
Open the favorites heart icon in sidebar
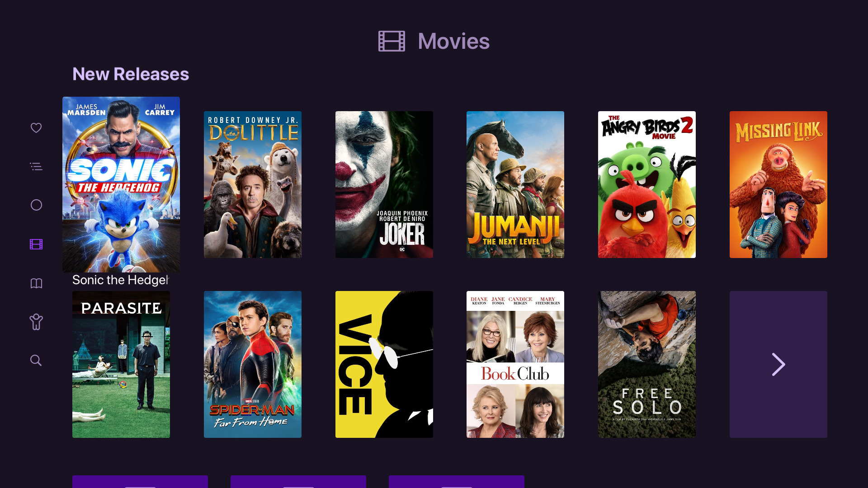[x=36, y=128]
